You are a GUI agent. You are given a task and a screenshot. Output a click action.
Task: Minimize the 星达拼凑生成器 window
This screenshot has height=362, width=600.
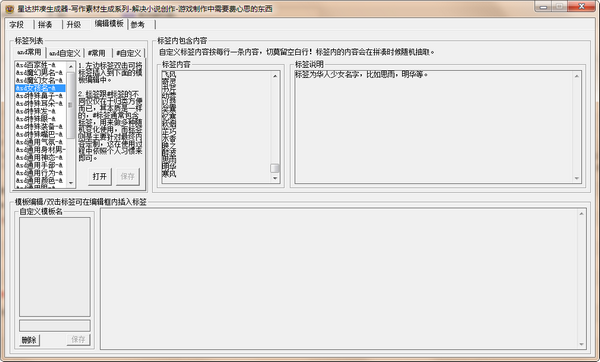coord(543,6)
